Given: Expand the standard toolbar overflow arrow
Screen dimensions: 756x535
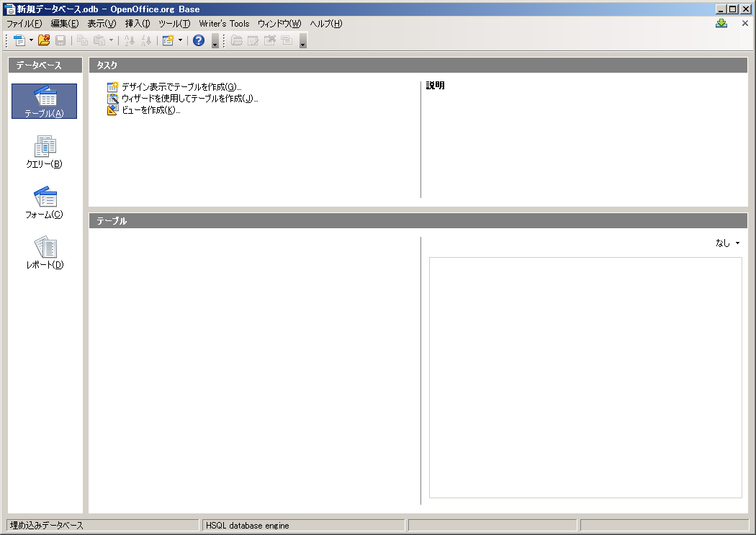Looking at the screenshot, I should [x=215, y=41].
